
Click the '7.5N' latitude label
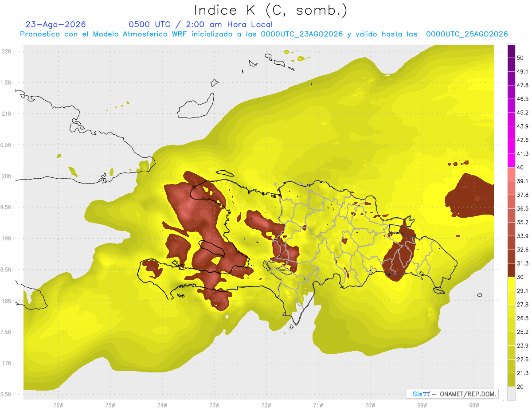click(x=7, y=332)
